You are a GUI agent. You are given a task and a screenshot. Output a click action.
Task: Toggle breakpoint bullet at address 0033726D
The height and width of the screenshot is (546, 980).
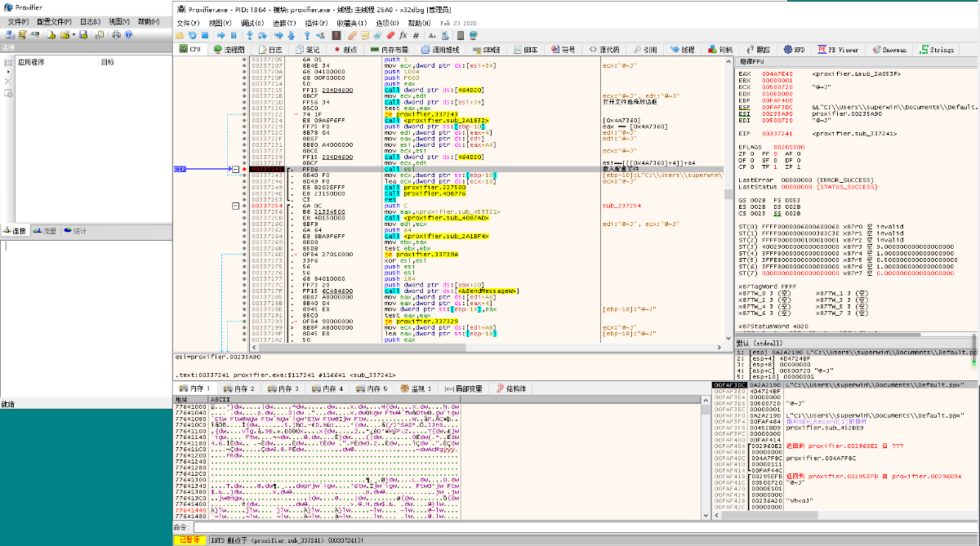(244, 254)
